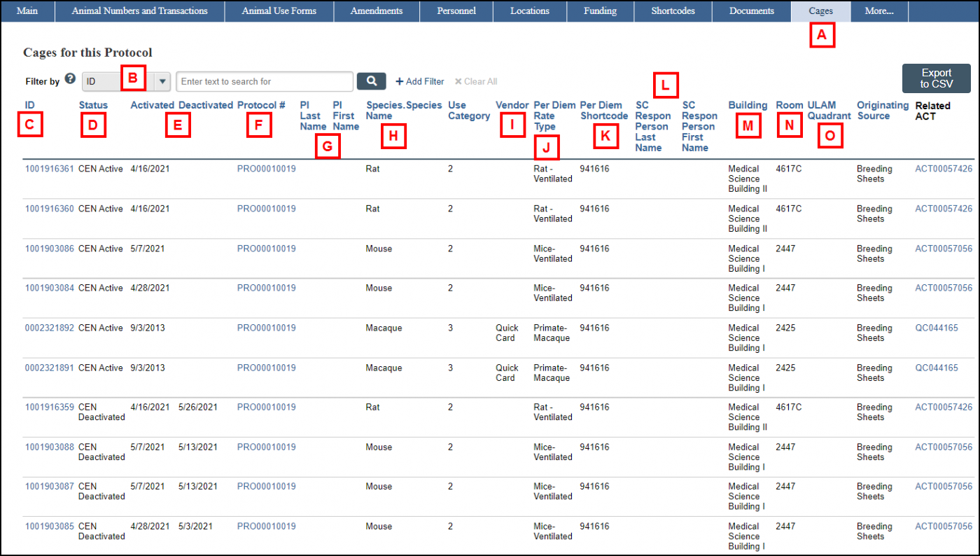Open the Animal Use Forms tab
The height and width of the screenshot is (556, 980).
tap(279, 11)
